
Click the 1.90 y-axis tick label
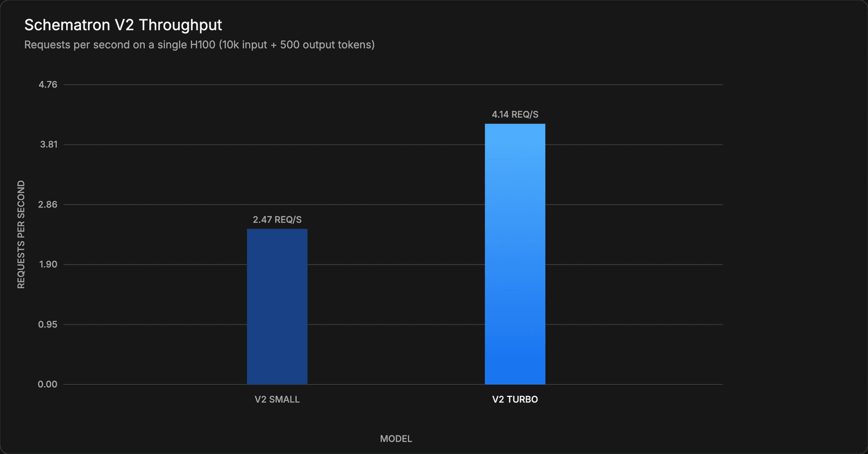click(48, 264)
